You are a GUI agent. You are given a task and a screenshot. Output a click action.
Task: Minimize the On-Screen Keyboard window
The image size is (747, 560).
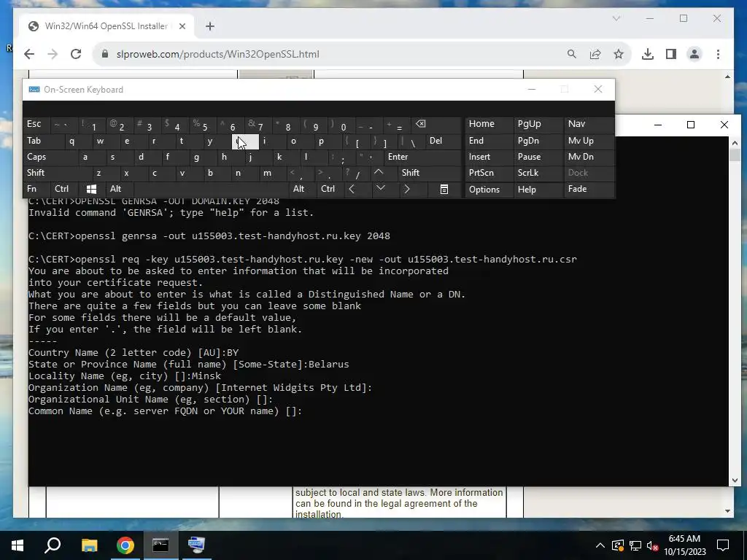pyautogui.click(x=532, y=89)
